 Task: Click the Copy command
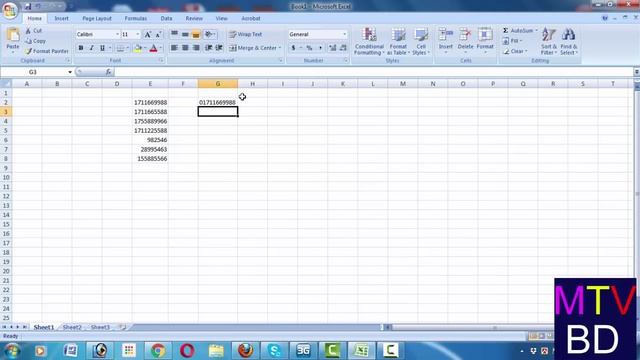[x=36, y=41]
